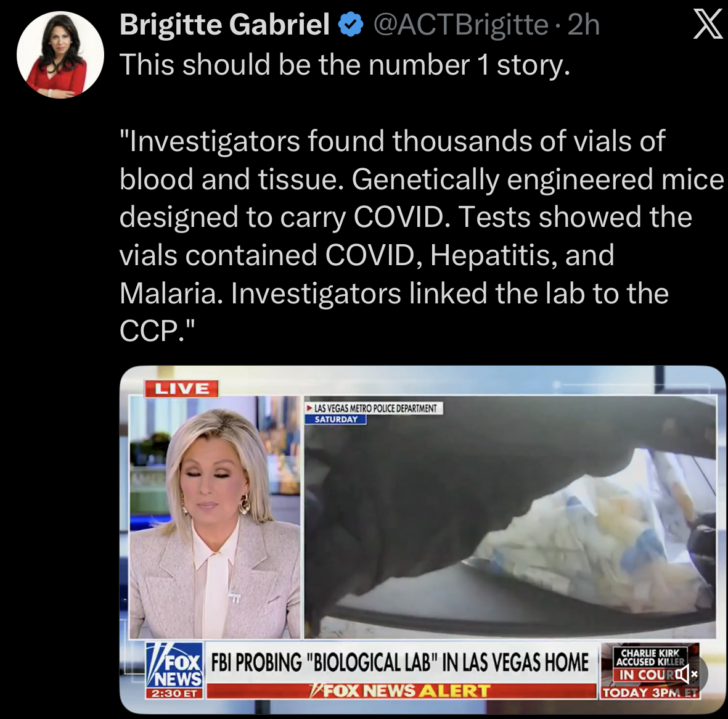The width and height of the screenshot is (728, 719).
Task: Unmute the video with speaker icon
Action: [x=685, y=673]
